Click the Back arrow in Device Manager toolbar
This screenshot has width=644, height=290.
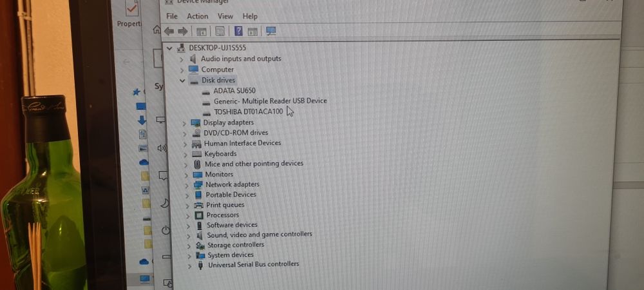point(169,31)
